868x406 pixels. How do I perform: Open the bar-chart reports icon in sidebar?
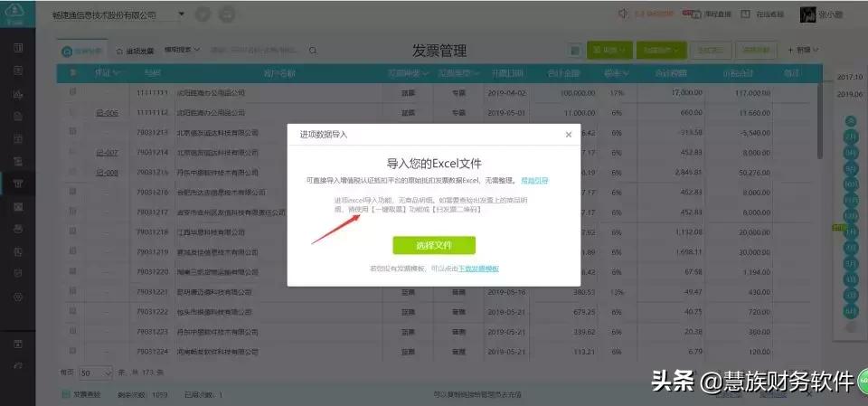[18, 93]
